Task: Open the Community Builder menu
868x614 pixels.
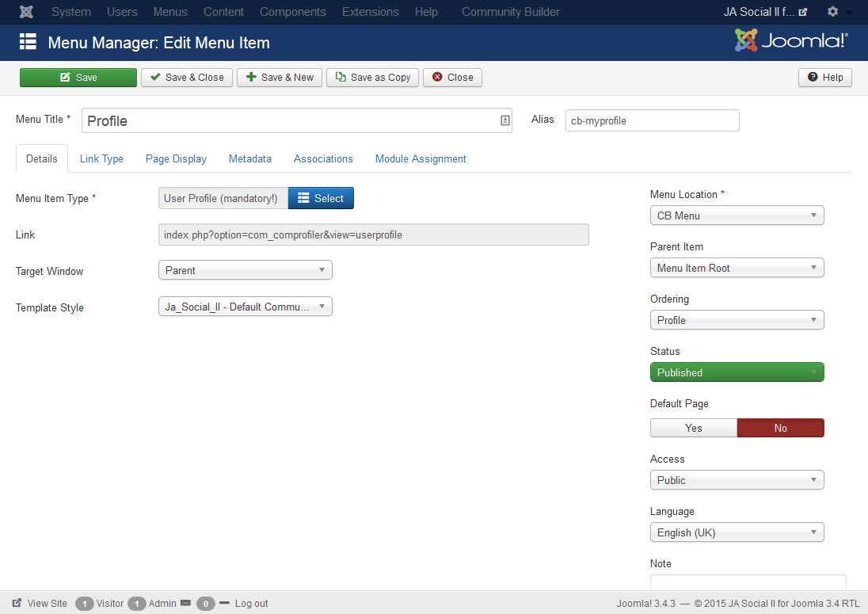Action: tap(510, 12)
